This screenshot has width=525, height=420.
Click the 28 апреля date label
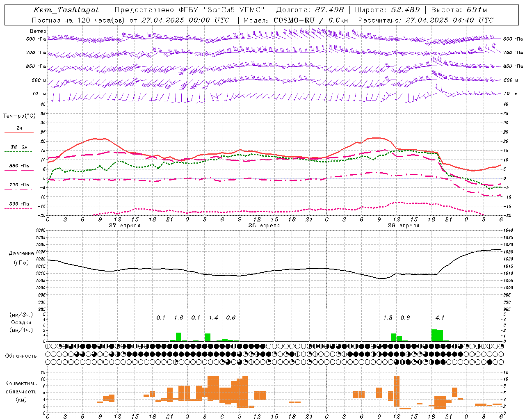264,226
